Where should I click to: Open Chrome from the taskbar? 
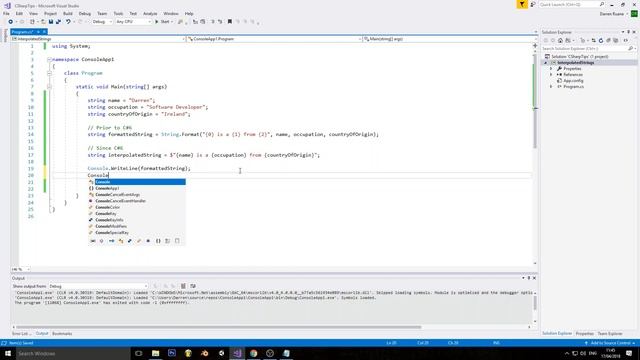pos(253,353)
